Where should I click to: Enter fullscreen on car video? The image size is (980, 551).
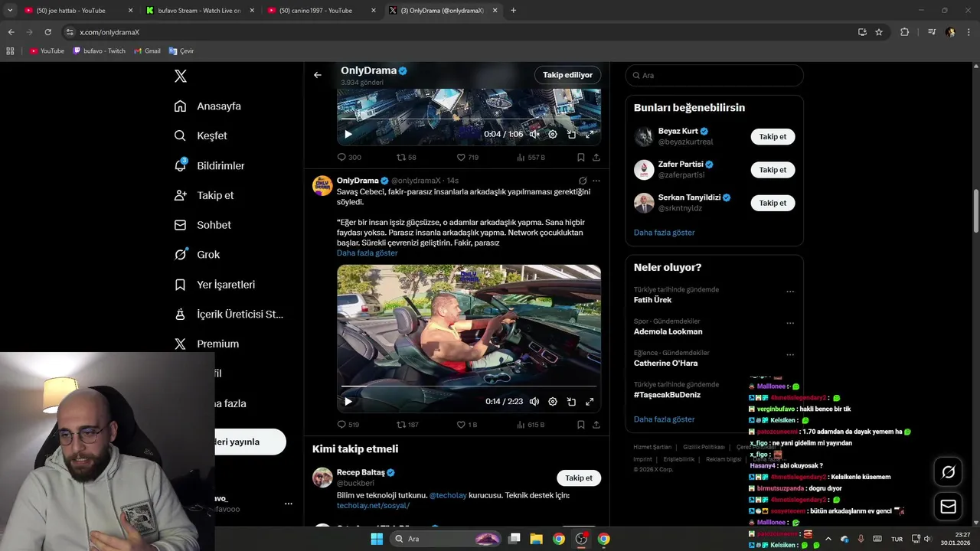coord(590,401)
